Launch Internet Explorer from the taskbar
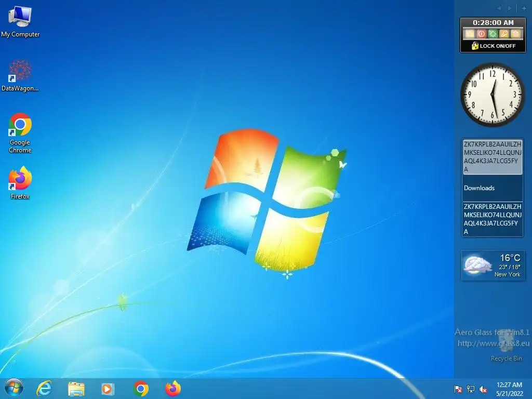 click(x=44, y=389)
